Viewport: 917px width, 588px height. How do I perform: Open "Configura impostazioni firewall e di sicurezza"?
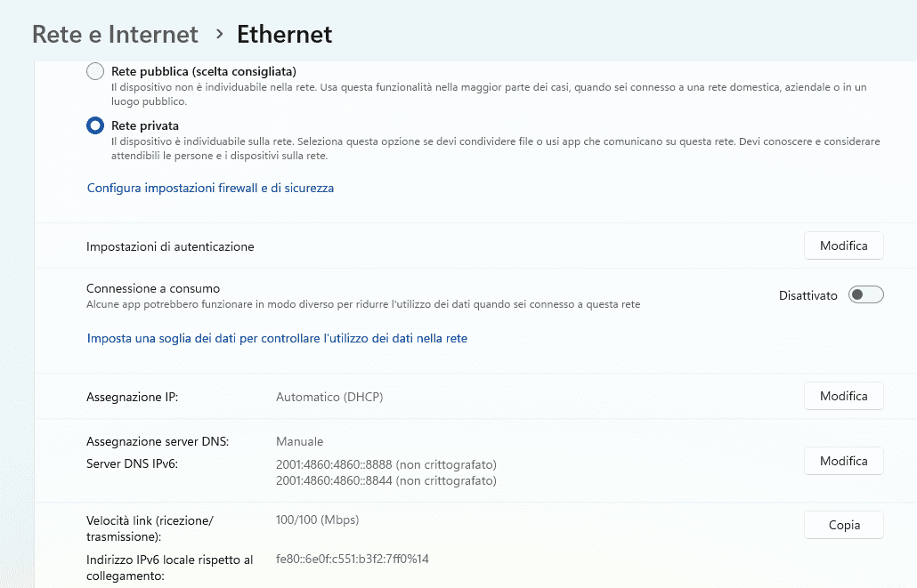(210, 188)
